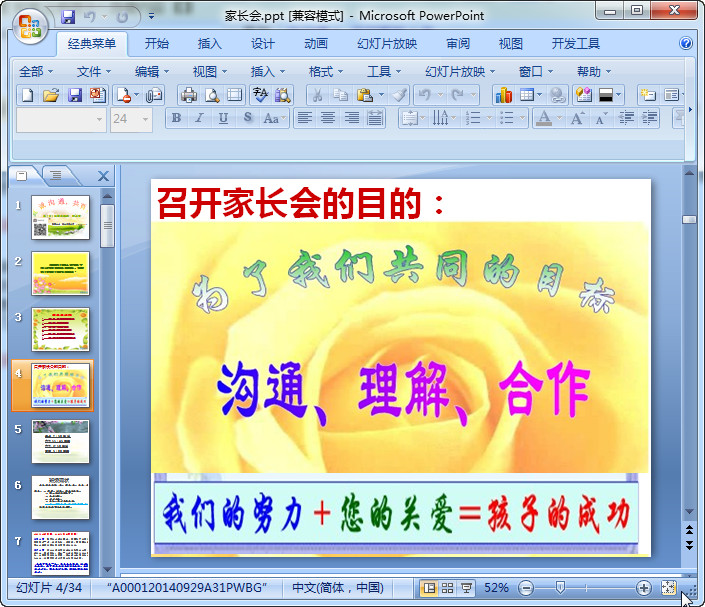The height and width of the screenshot is (607, 705).
Task: Open the 动画 ribbon tab
Action: (x=316, y=44)
